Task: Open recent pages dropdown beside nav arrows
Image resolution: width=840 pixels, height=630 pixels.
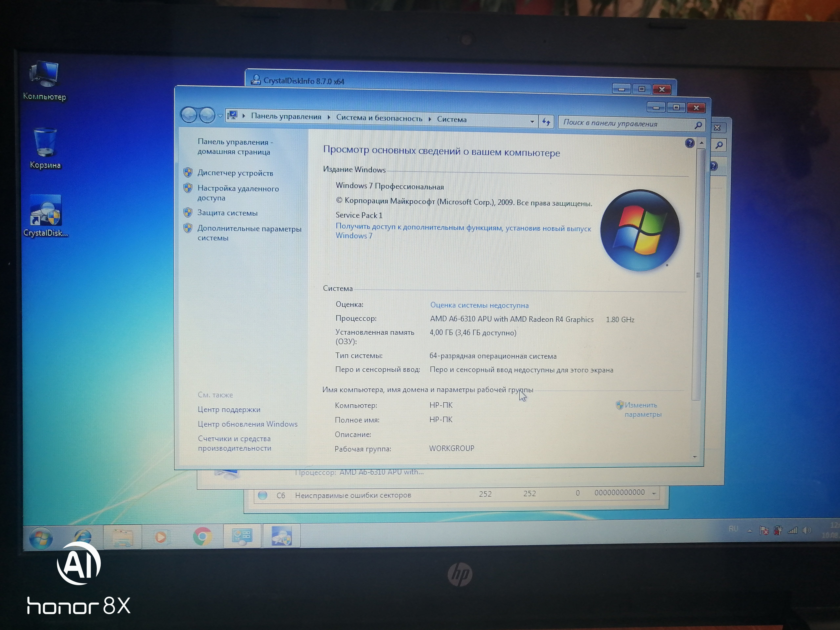Action: 220,115
